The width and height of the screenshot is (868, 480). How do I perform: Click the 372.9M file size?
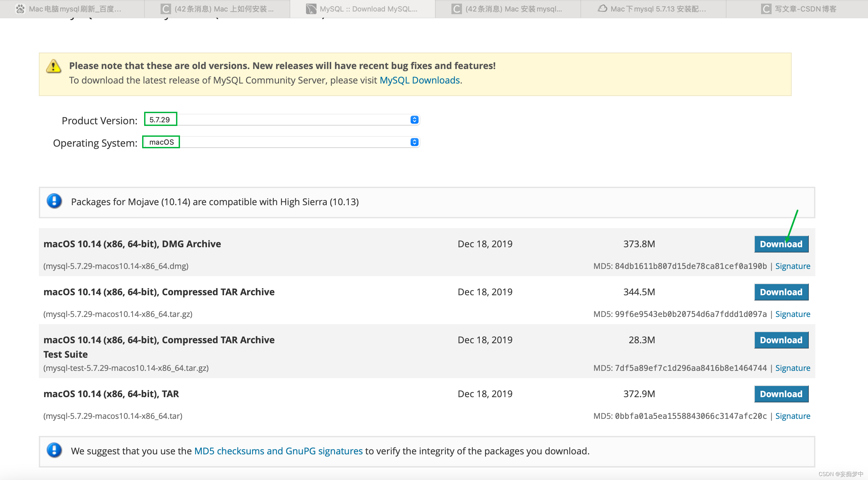639,394
